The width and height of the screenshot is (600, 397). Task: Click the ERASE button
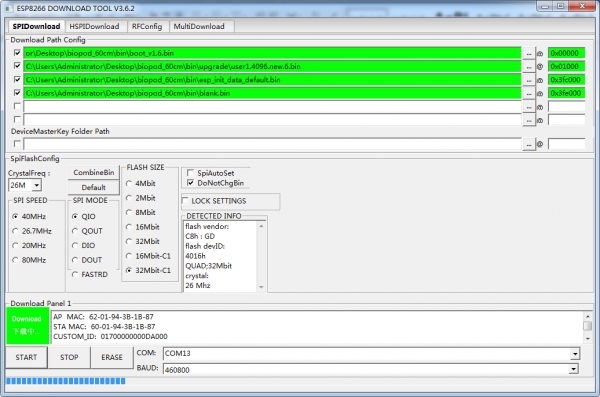tap(112, 357)
